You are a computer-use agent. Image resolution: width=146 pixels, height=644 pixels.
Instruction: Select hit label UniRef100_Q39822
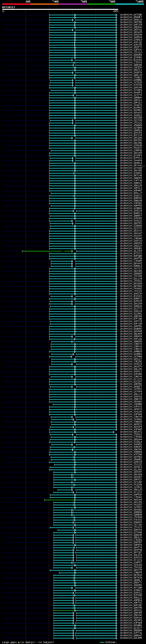point(131,591)
